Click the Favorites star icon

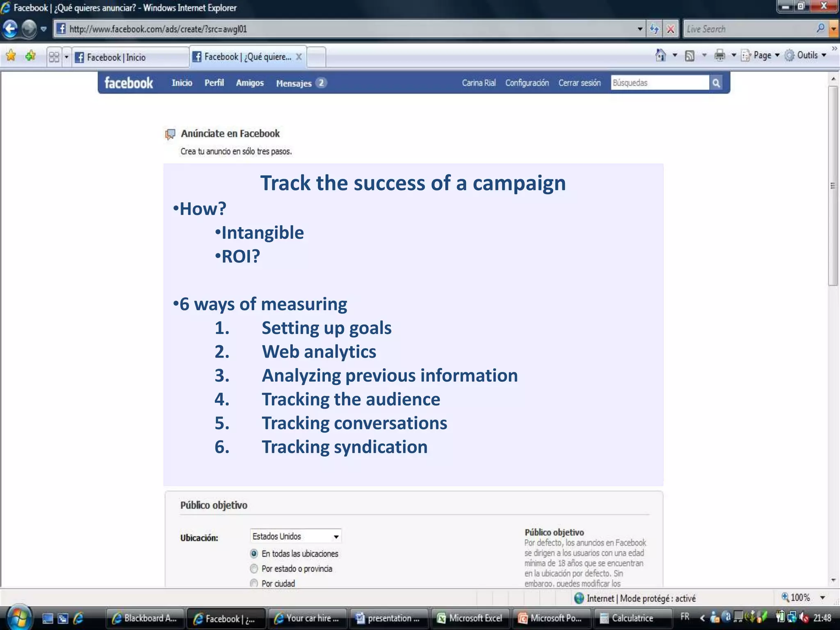[11, 55]
